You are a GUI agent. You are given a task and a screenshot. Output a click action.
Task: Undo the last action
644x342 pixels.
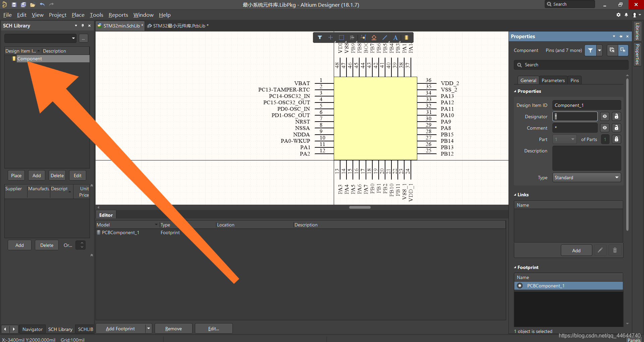click(42, 5)
